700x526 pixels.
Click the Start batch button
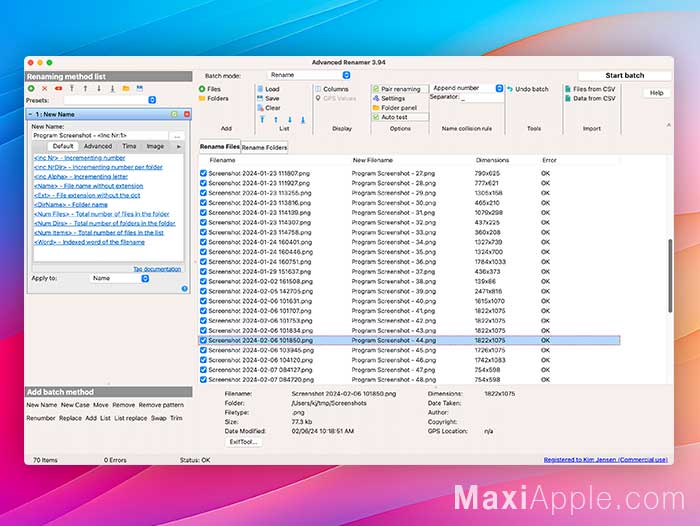[625, 75]
